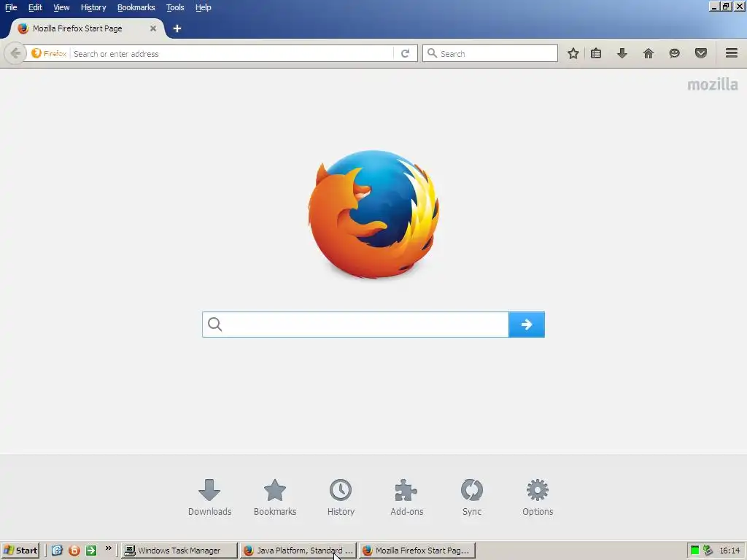
Task: Open Firefox Hello chat icon
Action: click(x=674, y=53)
